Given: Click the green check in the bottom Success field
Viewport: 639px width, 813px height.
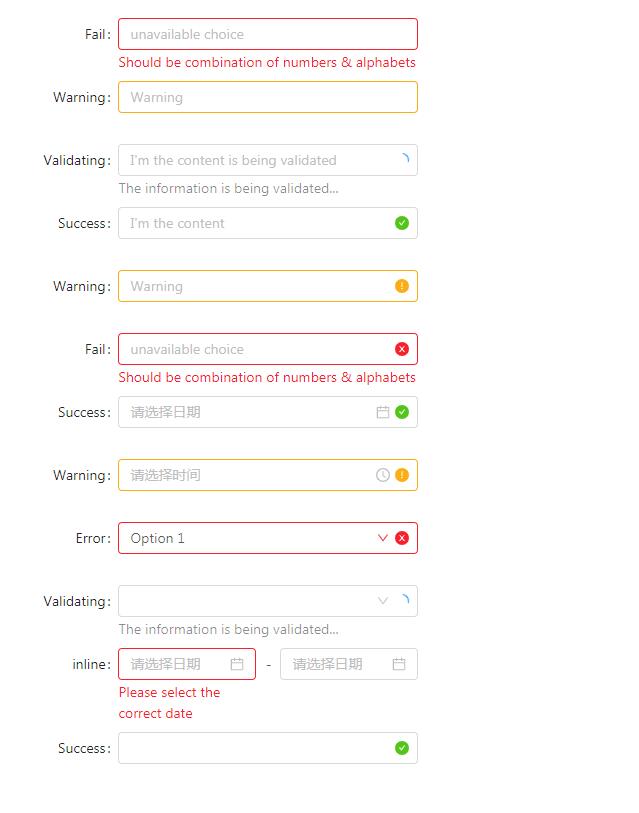Looking at the screenshot, I should [400, 747].
